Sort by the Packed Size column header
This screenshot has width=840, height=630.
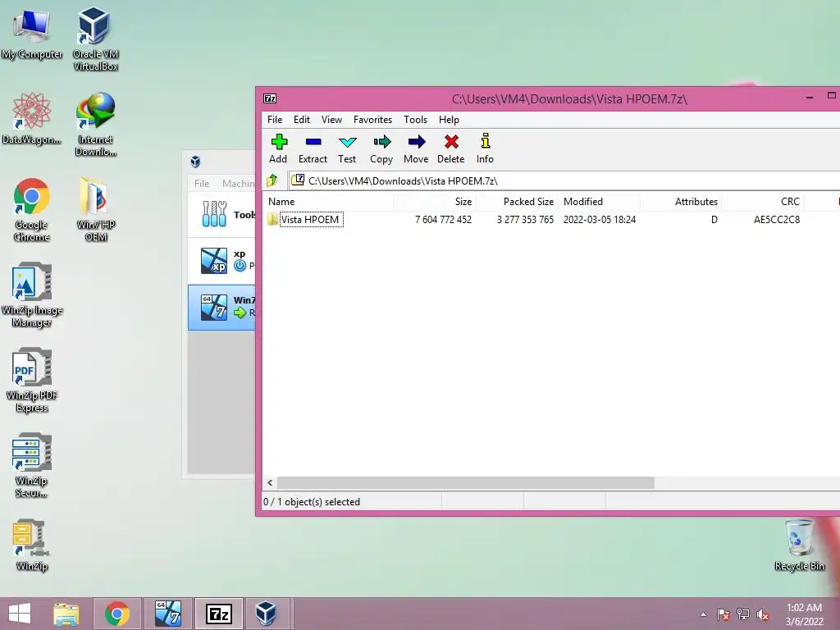(x=517, y=202)
